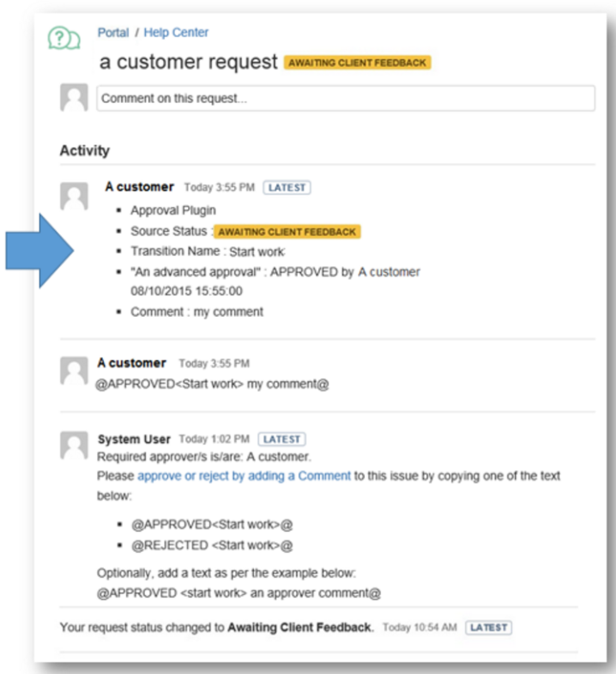
Task: Click the LATEST tag on status change entry
Action: pyautogui.click(x=488, y=628)
